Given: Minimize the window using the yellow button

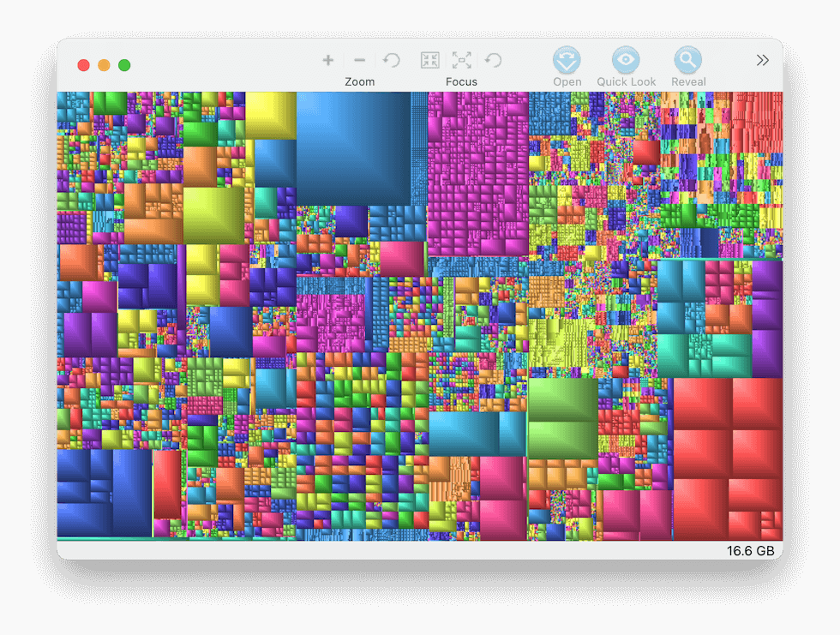Looking at the screenshot, I should click(x=104, y=65).
